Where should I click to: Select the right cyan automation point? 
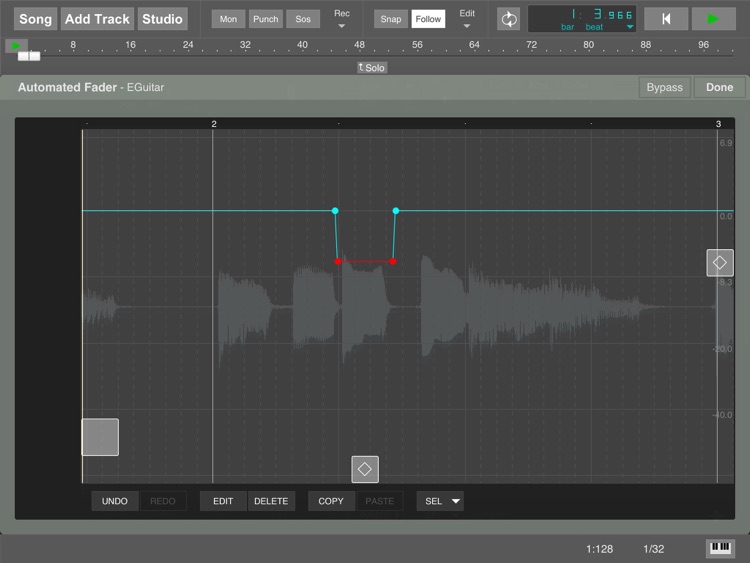click(396, 210)
